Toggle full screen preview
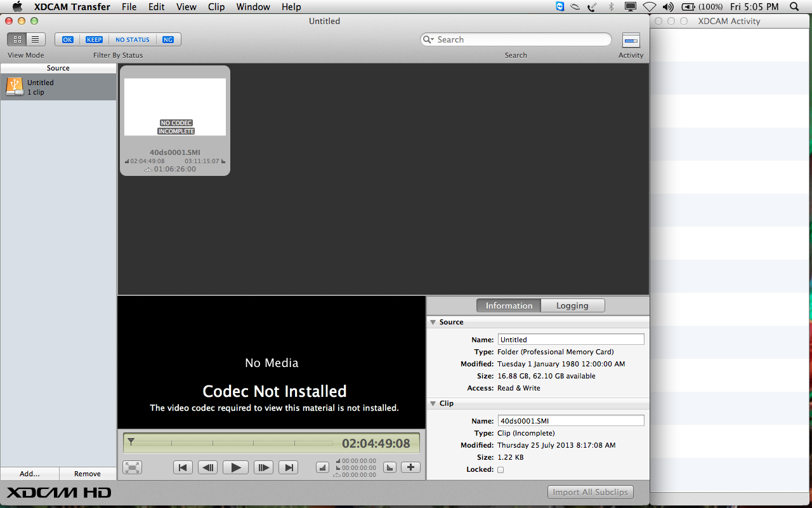 [x=132, y=467]
